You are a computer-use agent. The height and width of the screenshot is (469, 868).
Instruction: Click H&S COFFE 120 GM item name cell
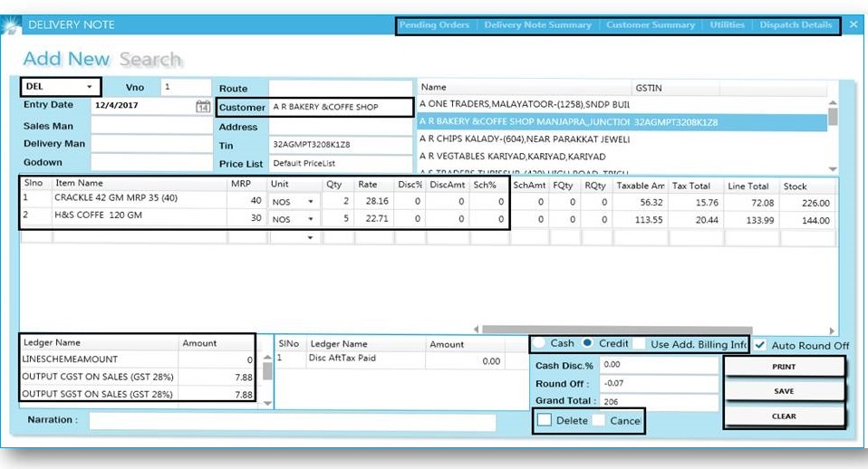140,215
